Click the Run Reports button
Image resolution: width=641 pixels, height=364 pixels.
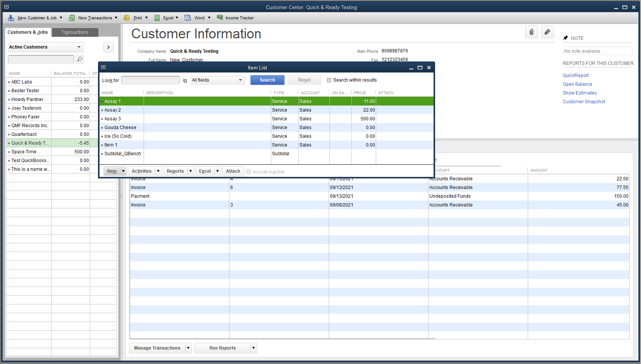click(x=223, y=348)
